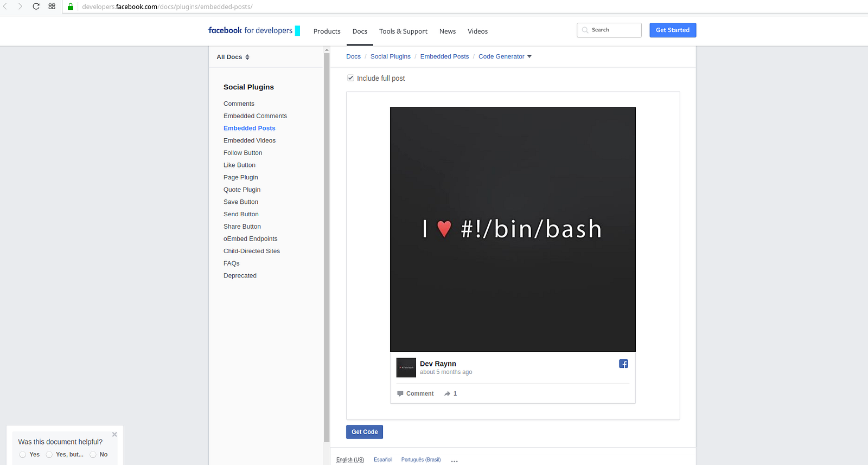
Task: Select the Yes radio button
Action: coord(23,455)
